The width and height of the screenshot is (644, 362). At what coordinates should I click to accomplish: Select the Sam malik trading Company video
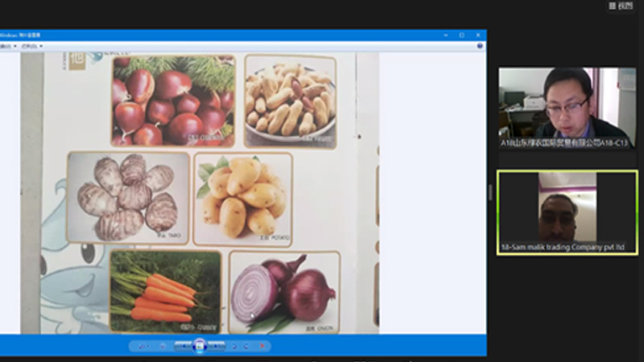[x=567, y=212]
